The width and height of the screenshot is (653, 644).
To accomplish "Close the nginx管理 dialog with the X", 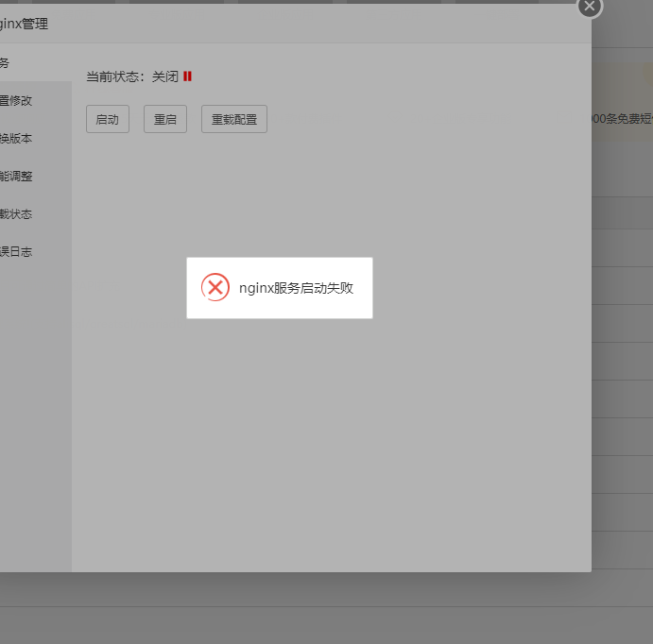I will [590, 7].
